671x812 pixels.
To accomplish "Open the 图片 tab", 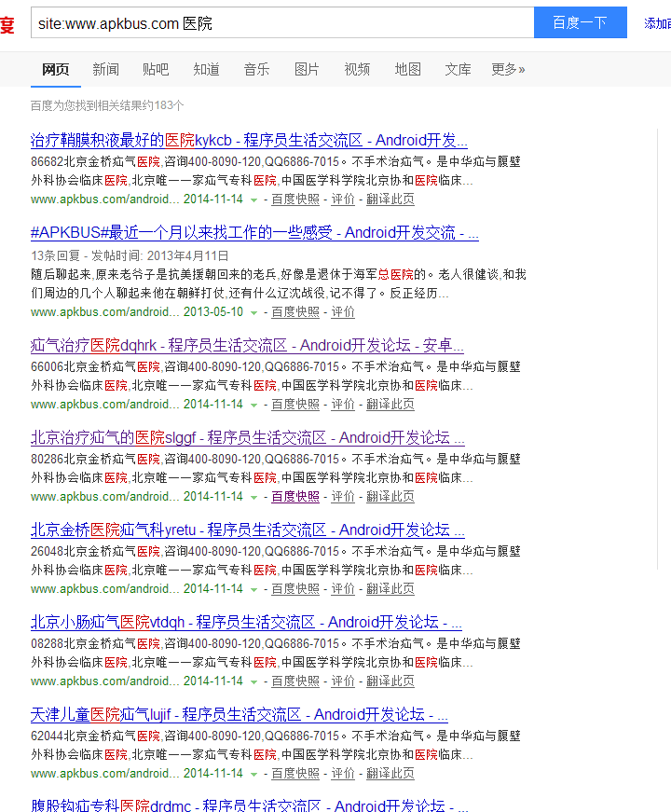I will (x=307, y=69).
